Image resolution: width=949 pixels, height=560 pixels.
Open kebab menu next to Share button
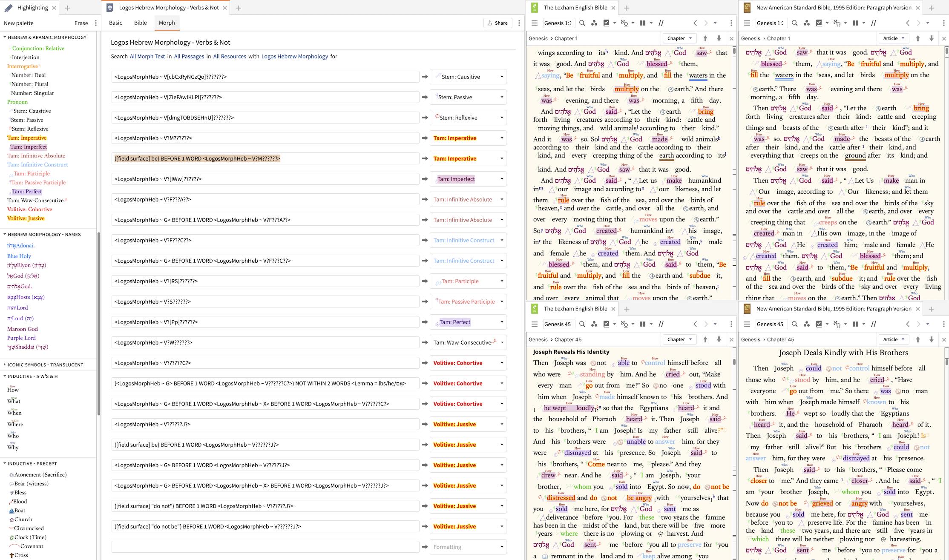[519, 23]
